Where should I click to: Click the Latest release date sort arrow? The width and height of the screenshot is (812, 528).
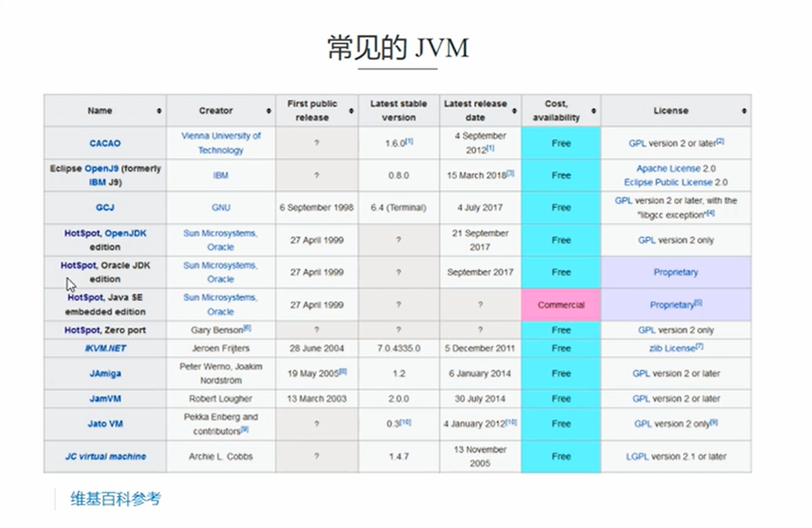tap(514, 111)
